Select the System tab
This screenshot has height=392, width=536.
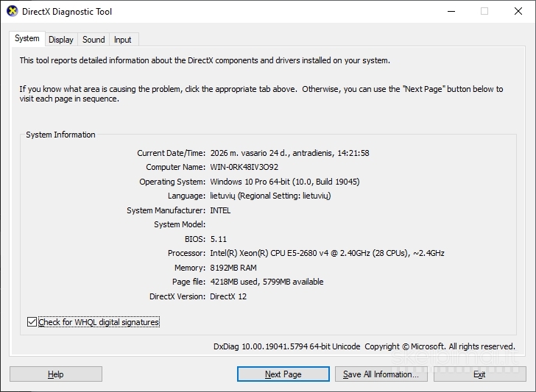tap(27, 39)
